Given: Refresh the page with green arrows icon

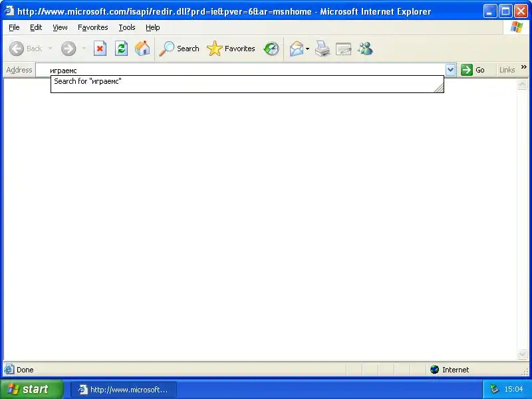Looking at the screenshot, I should [121, 49].
